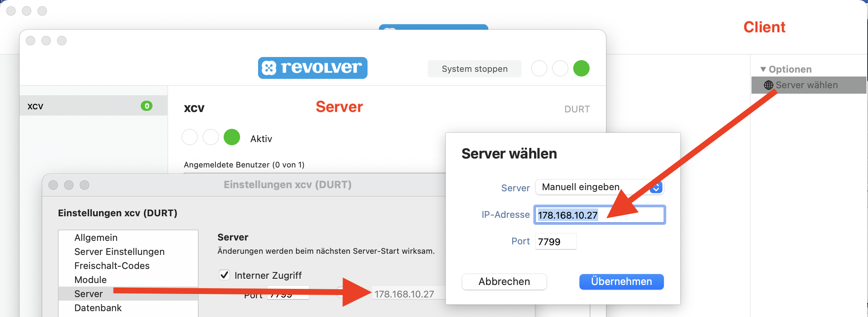This screenshot has height=317, width=868.
Task: Click the green status light beside System stoppen
Action: (581, 69)
